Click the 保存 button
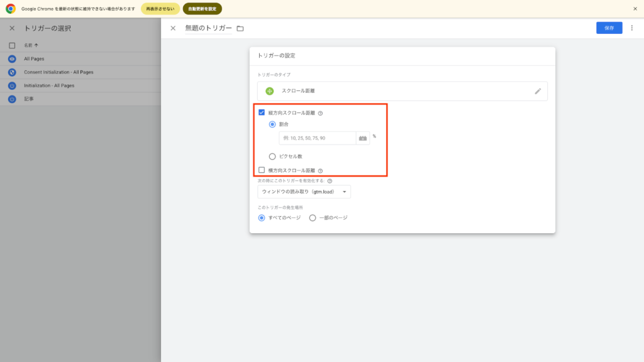This screenshot has height=362, width=644. [609, 28]
